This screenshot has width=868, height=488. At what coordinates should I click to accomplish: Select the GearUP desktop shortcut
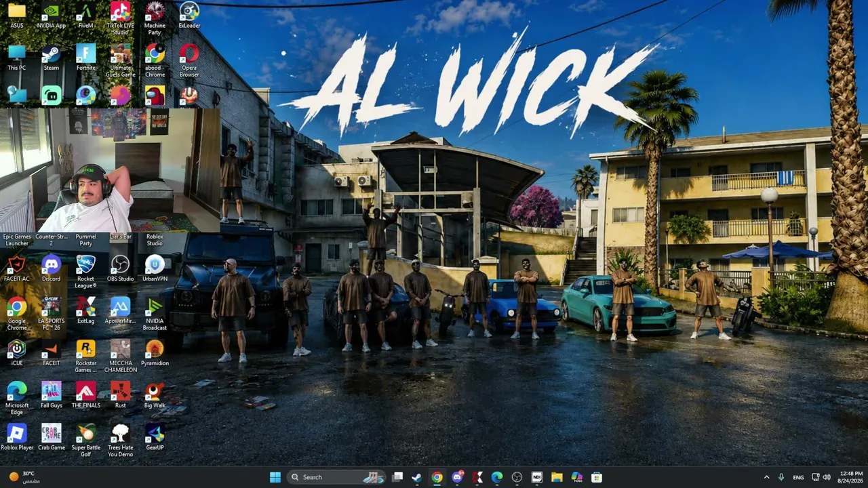point(155,436)
